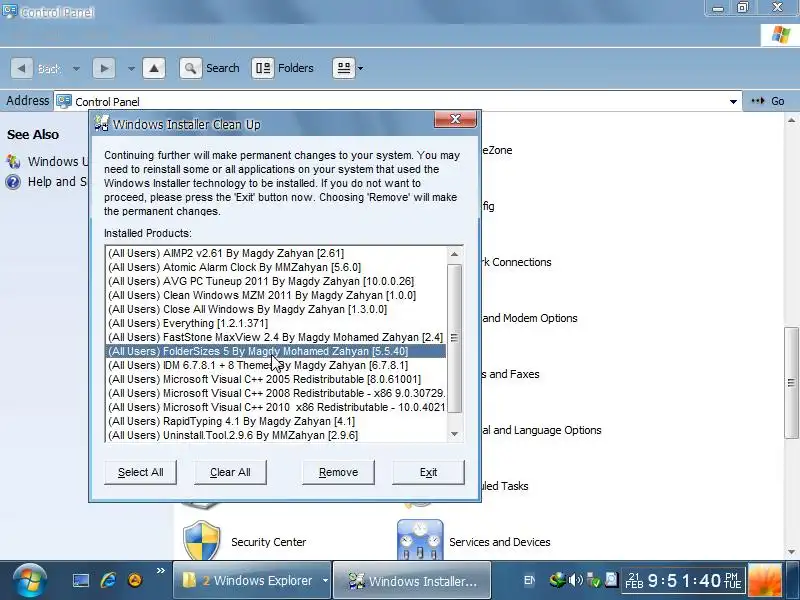The image size is (800, 600).
Task: Click Show Desktop quick launch icon
Action: [81, 581]
